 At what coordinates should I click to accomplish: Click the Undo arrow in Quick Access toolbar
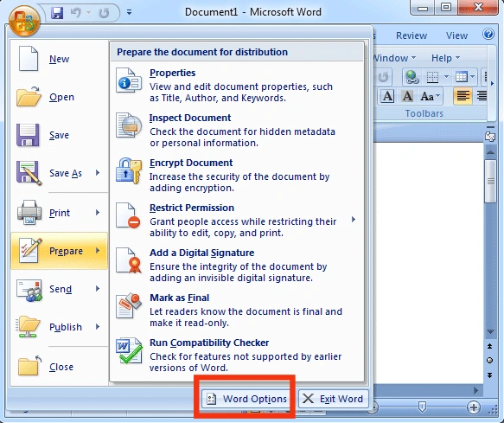(76, 13)
